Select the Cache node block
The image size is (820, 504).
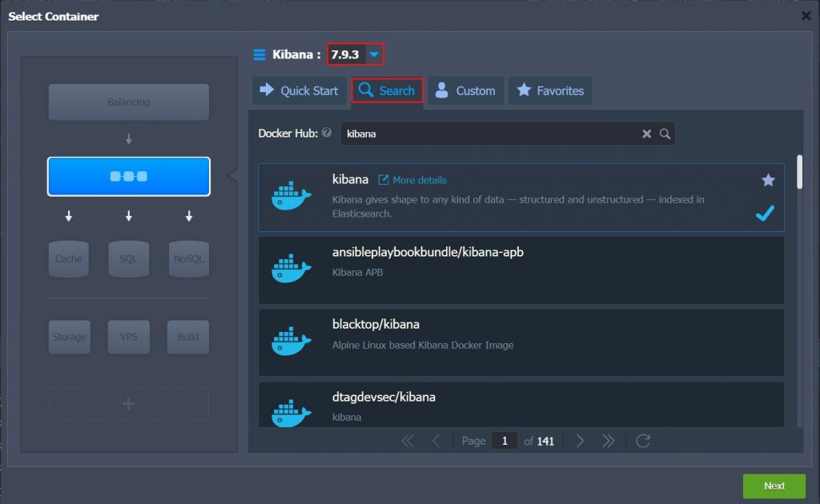(69, 258)
